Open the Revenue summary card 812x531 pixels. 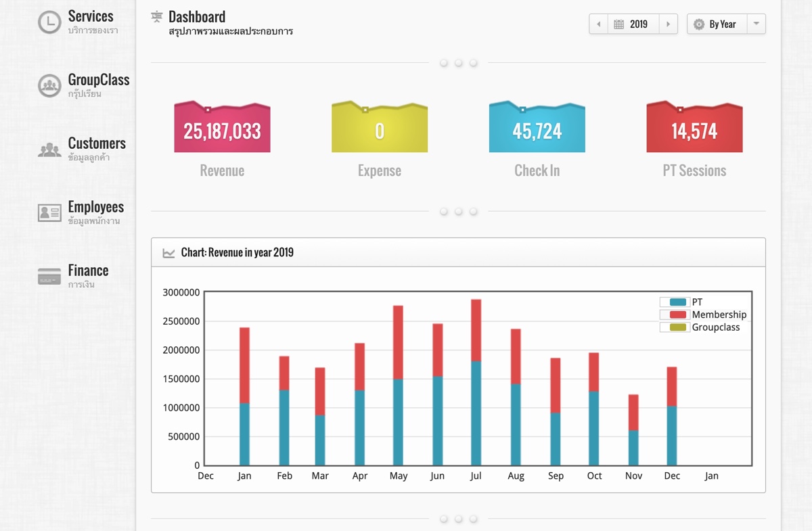pos(222,130)
